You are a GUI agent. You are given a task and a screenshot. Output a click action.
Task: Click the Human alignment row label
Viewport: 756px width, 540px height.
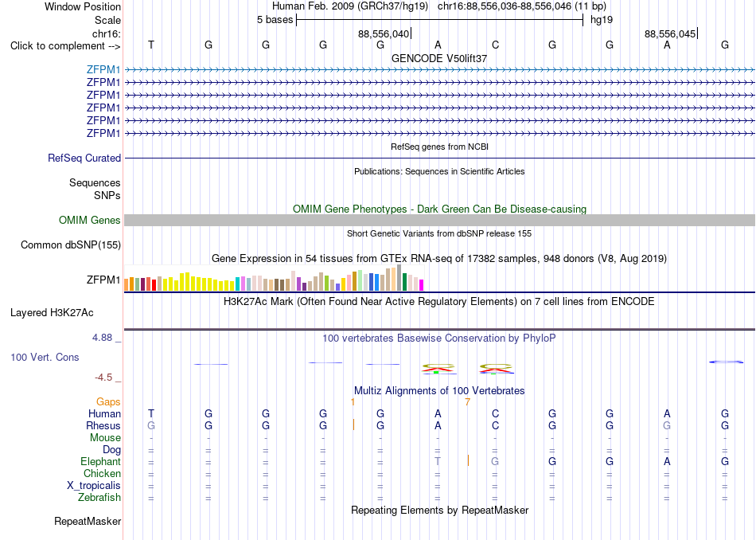[104, 414]
